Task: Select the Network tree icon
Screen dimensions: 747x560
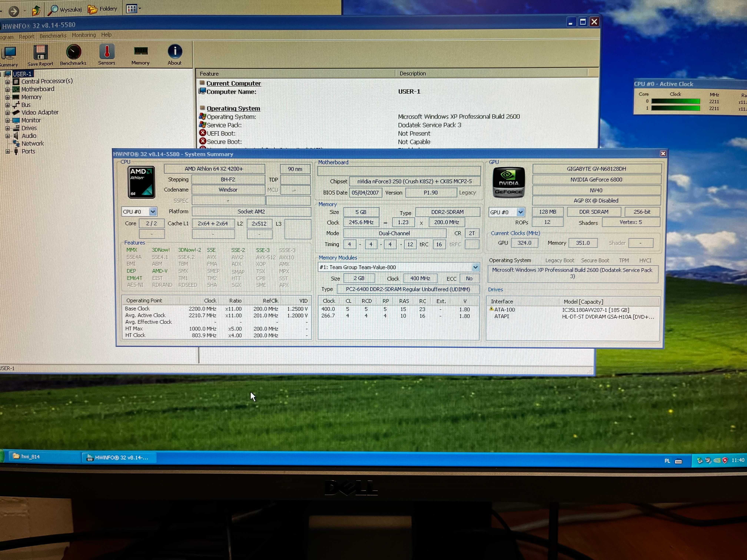Action: tap(16, 144)
